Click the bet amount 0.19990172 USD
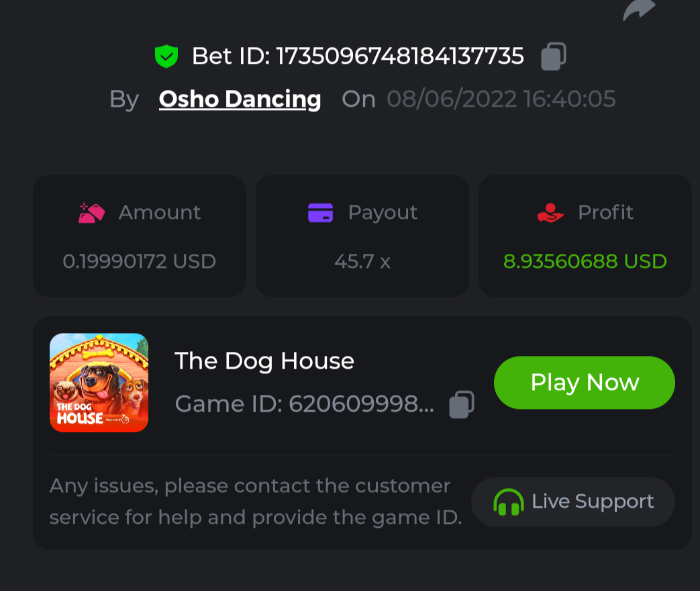The height and width of the screenshot is (591, 700). coord(140,261)
